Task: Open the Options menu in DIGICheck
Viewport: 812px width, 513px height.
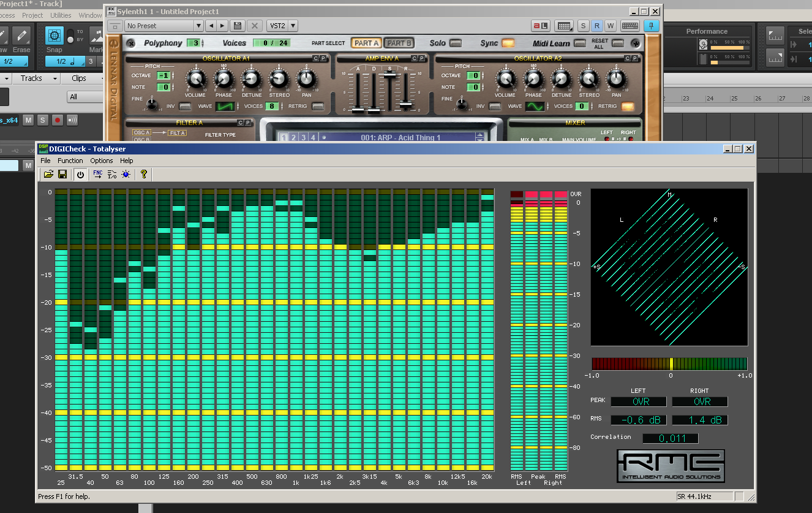Action: pos(102,161)
